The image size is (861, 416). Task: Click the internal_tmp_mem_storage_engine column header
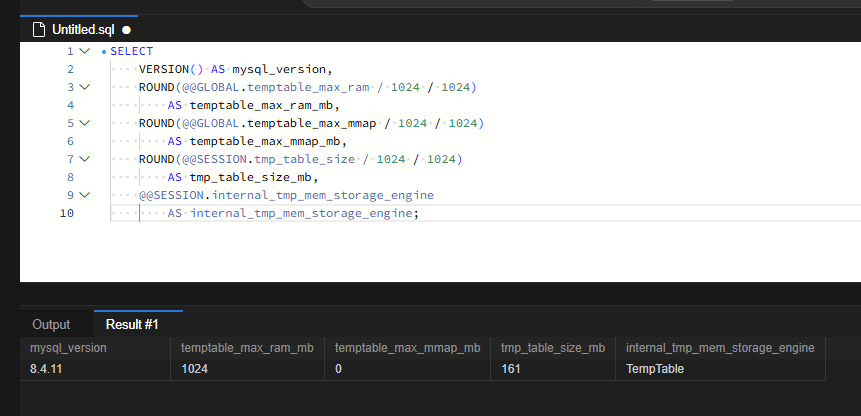pos(720,348)
